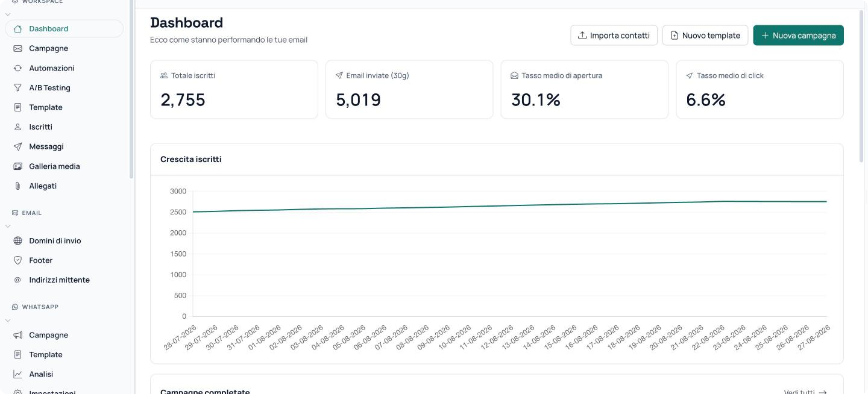Viewport: 868px width, 394px height.
Task: Click the Messaggi paper plane icon
Action: [17, 146]
